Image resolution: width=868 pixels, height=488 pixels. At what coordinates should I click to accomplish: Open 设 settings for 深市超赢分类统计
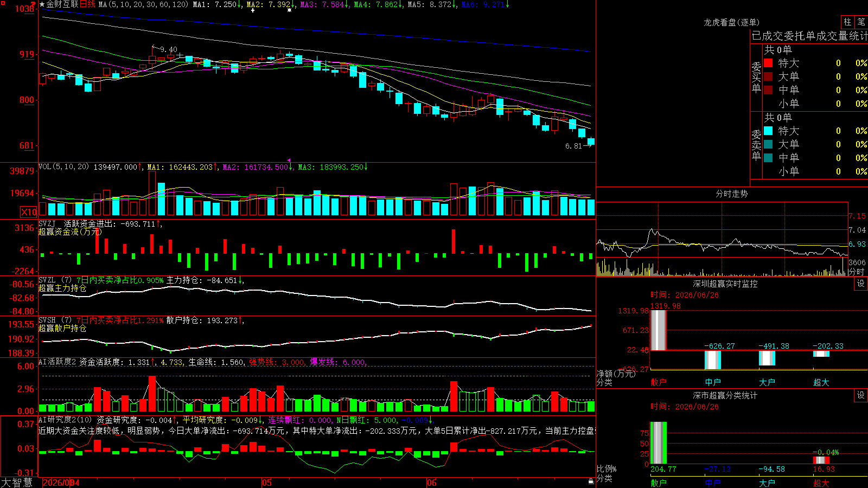tap(861, 395)
